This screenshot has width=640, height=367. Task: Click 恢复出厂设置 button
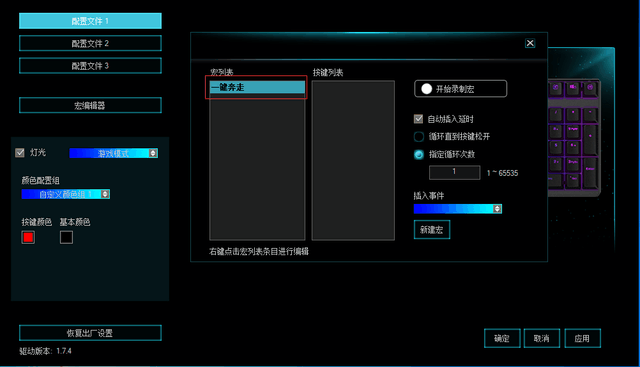click(x=90, y=333)
